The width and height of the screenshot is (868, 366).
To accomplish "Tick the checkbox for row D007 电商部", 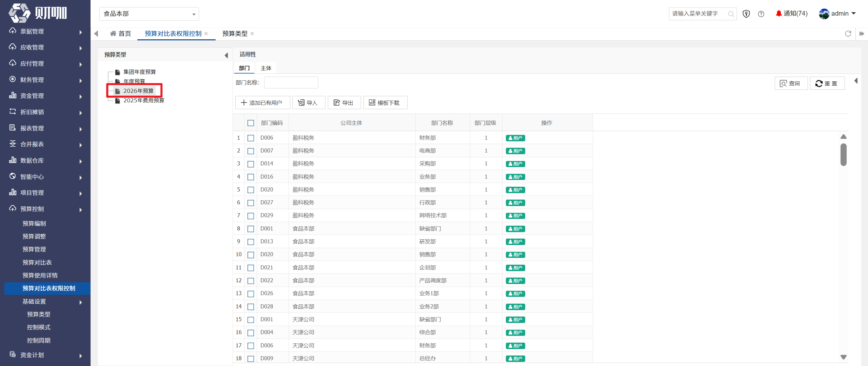I will pos(251,151).
